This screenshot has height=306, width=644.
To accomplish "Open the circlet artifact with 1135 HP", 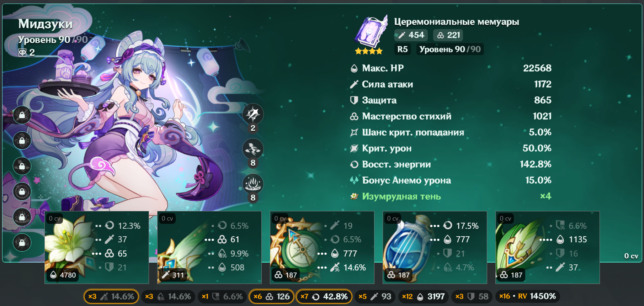I will point(548,247).
